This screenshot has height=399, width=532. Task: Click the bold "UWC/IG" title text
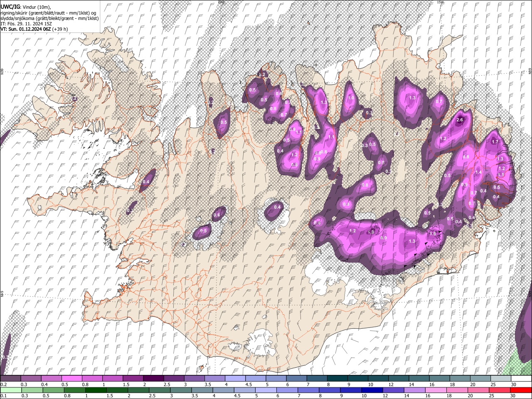10,7
